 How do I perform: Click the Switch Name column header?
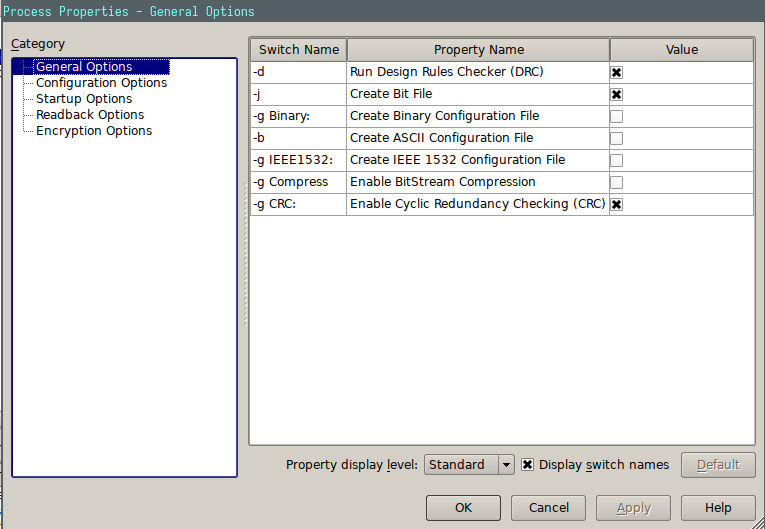coord(298,50)
